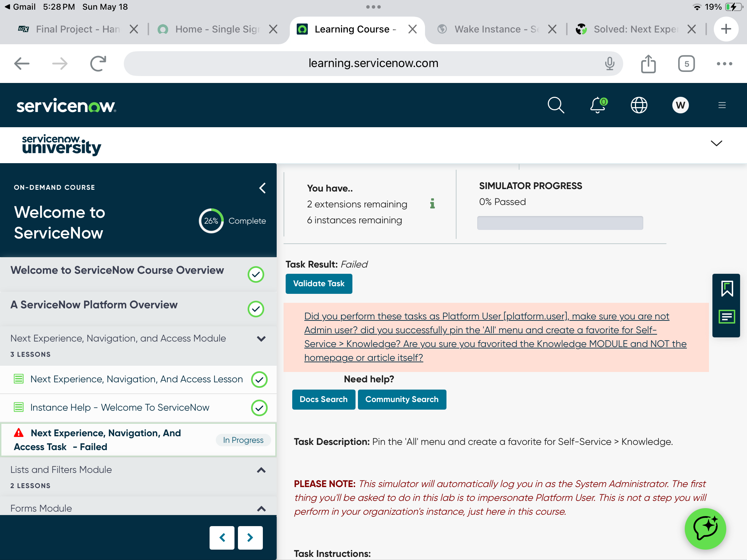Collapse the course sidebar panel

pos(262,188)
